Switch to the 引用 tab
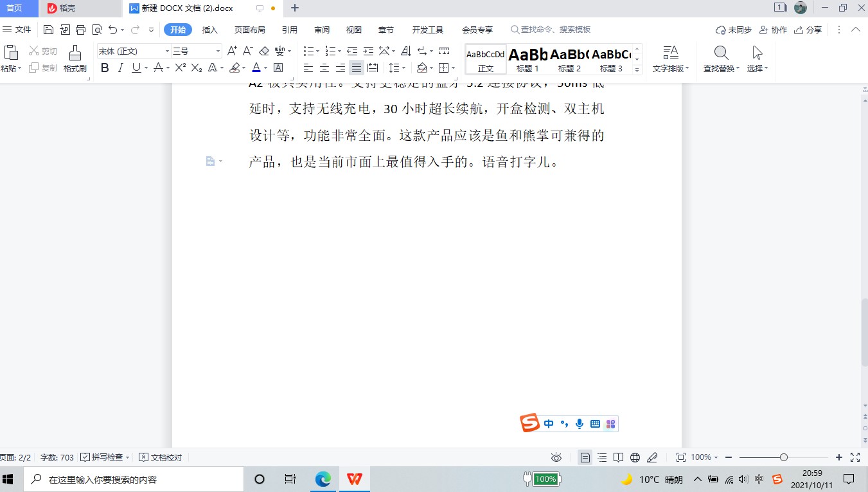868x492 pixels. (x=290, y=30)
